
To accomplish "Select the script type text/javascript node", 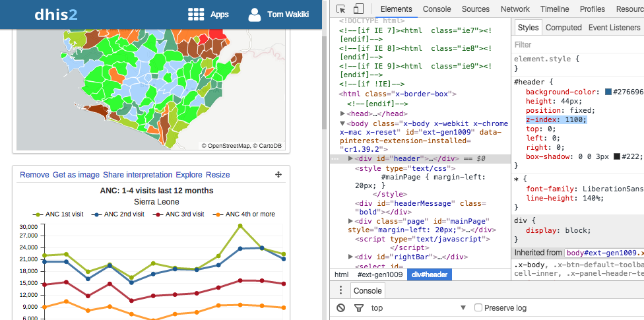I will (x=422, y=239).
